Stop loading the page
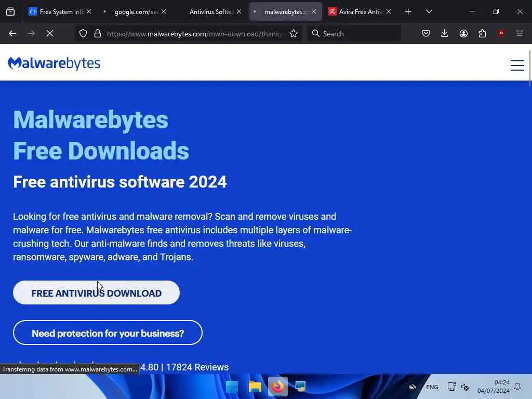The width and height of the screenshot is (532, 399). pyautogui.click(x=49, y=33)
